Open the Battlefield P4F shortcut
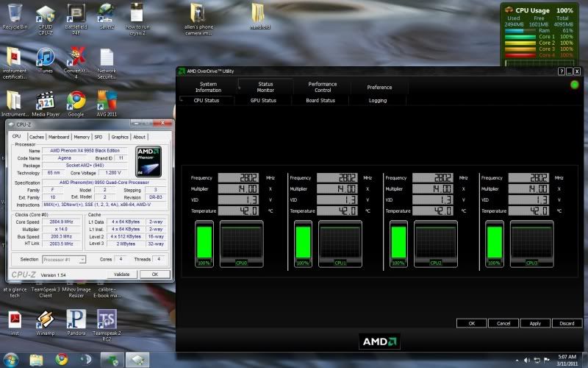This screenshot has height=368, width=588. (76, 20)
